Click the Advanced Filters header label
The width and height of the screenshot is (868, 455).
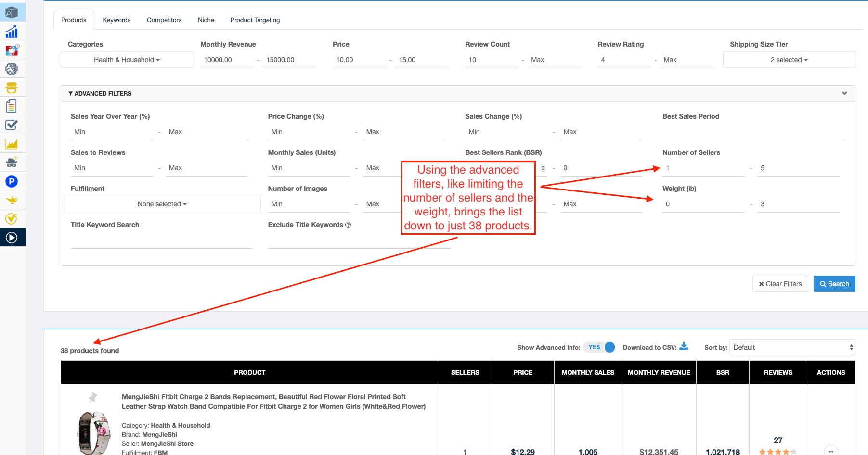point(100,94)
